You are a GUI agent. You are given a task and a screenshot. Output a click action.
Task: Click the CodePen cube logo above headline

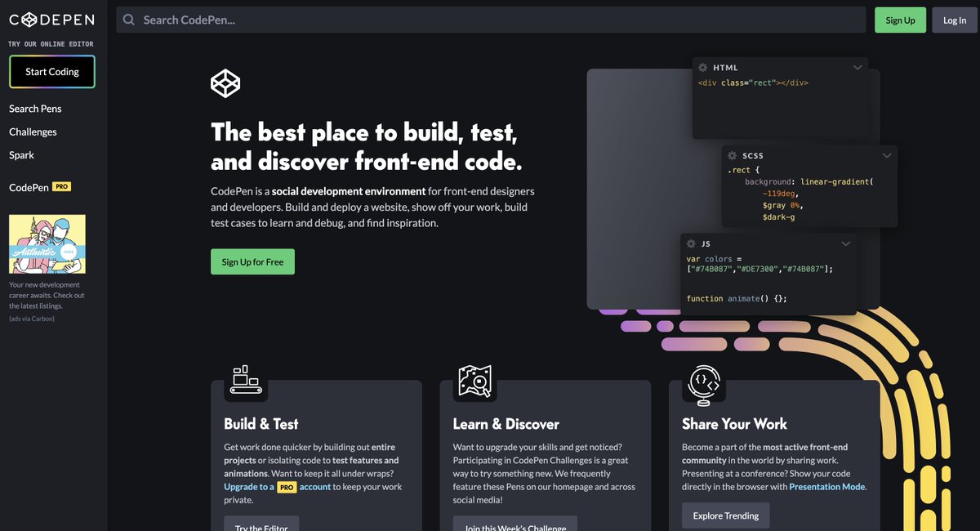[225, 83]
